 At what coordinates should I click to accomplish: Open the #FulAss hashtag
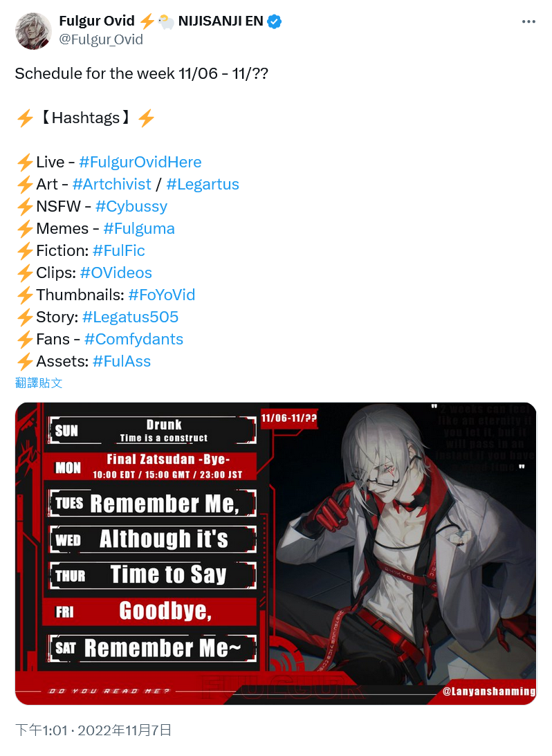coord(122,362)
